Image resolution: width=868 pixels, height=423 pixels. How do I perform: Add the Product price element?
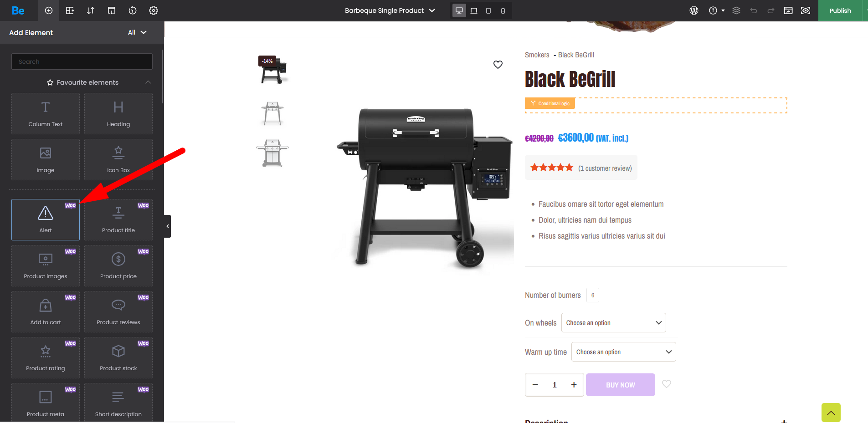tap(118, 265)
